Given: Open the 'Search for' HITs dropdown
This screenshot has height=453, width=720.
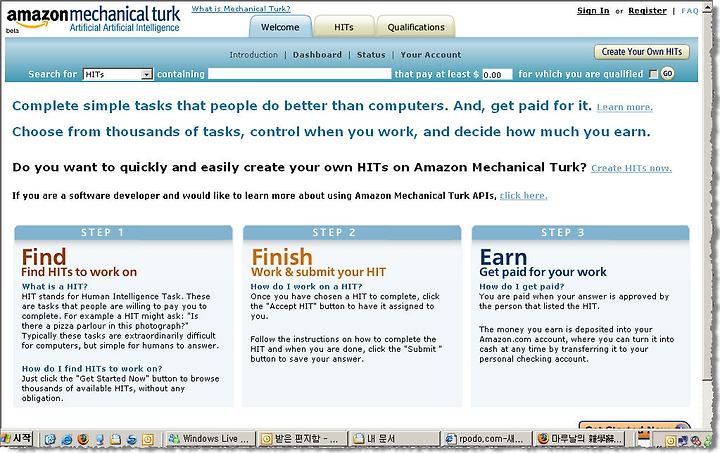Looking at the screenshot, I should pos(118,74).
